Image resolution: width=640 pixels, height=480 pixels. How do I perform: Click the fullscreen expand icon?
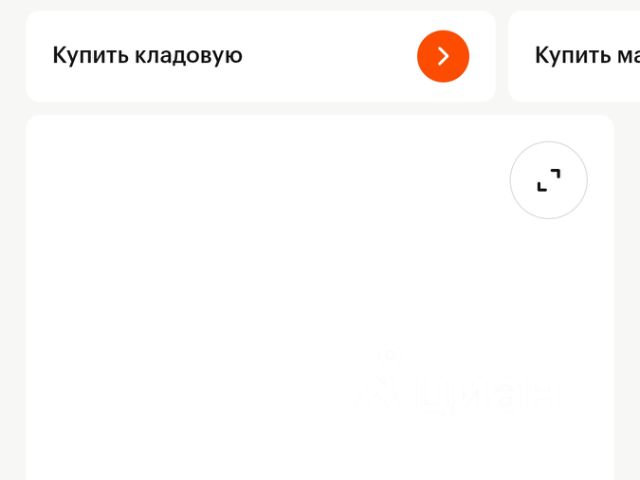click(x=548, y=180)
